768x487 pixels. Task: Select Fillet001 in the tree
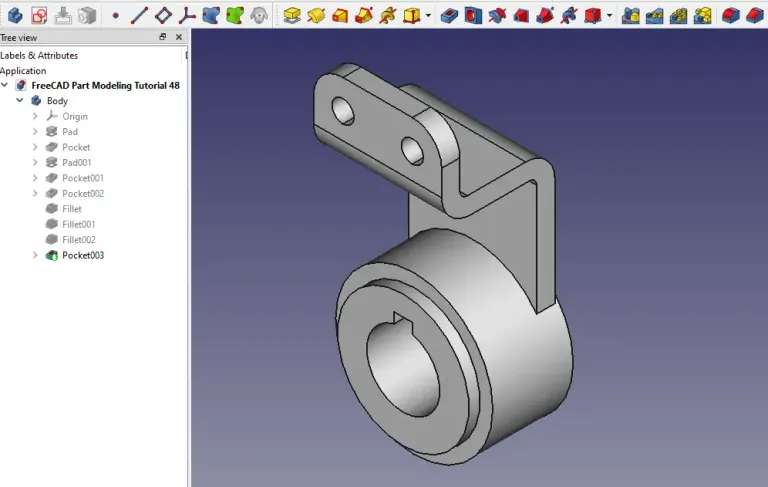click(79, 224)
